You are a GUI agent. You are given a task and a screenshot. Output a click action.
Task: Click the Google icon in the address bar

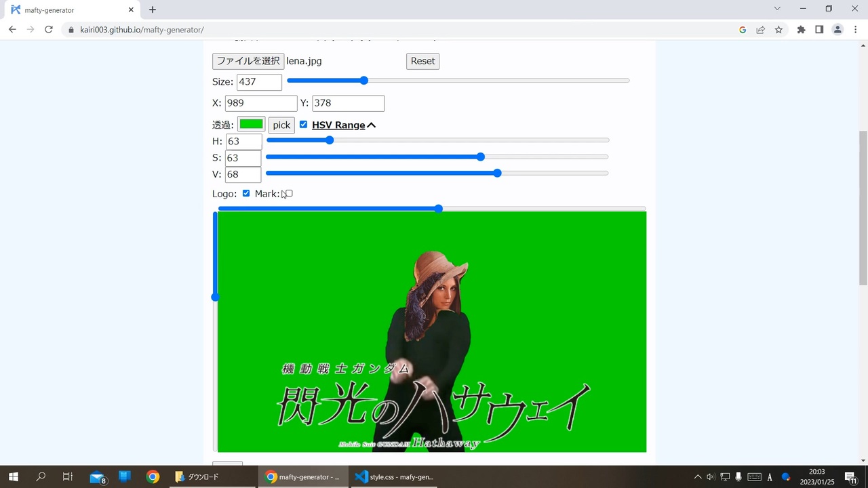coord(743,30)
